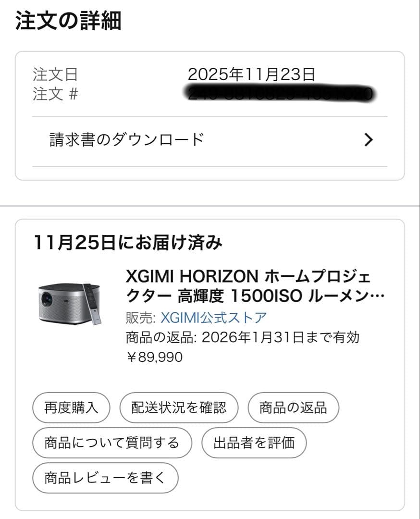Write a review with 商品レビューを書く

click(105, 477)
